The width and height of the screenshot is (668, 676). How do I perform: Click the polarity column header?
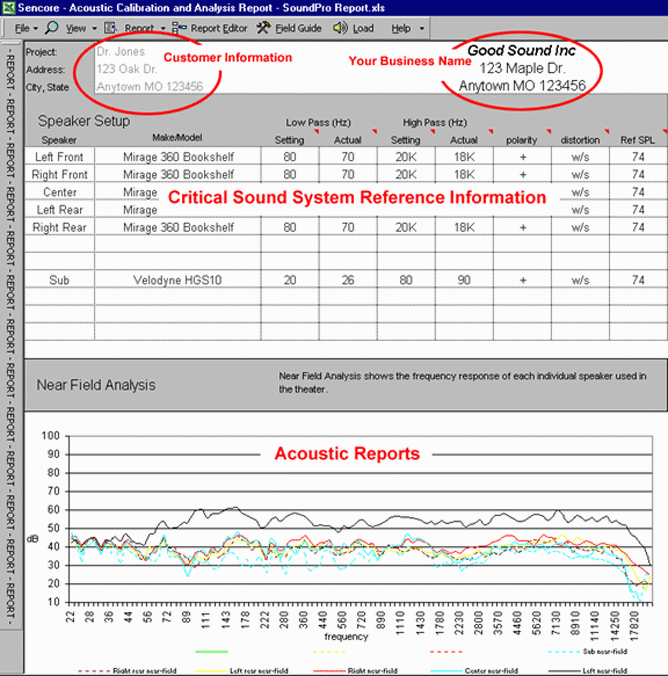coord(521,140)
